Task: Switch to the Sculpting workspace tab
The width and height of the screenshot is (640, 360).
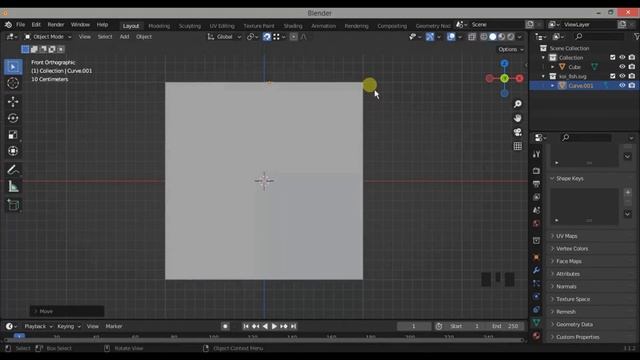Action: (189, 26)
